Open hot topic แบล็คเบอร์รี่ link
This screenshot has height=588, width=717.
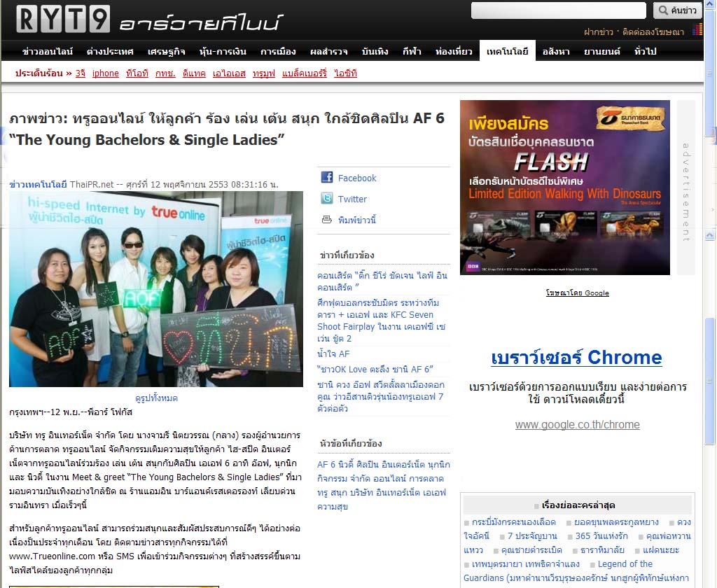click(305, 73)
